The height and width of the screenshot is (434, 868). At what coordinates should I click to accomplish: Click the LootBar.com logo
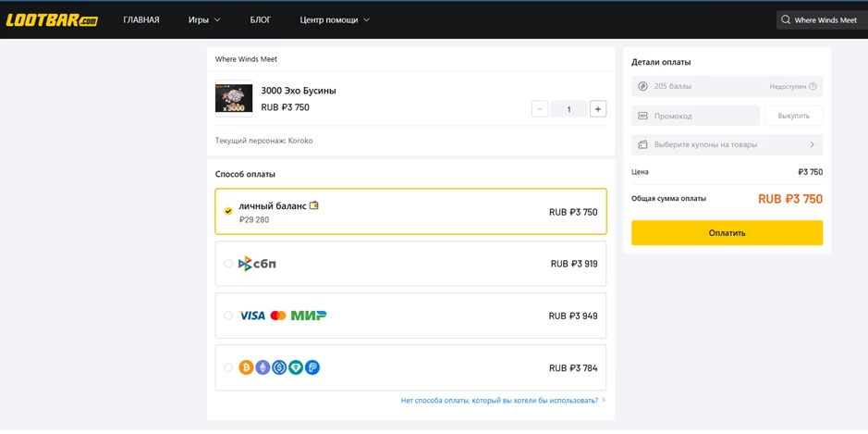pos(52,20)
